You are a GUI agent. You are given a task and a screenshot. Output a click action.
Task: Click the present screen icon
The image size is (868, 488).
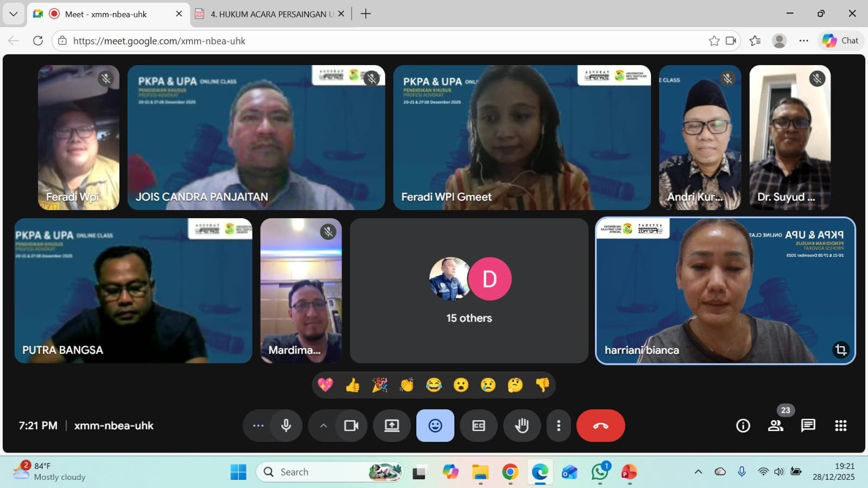pyautogui.click(x=391, y=426)
